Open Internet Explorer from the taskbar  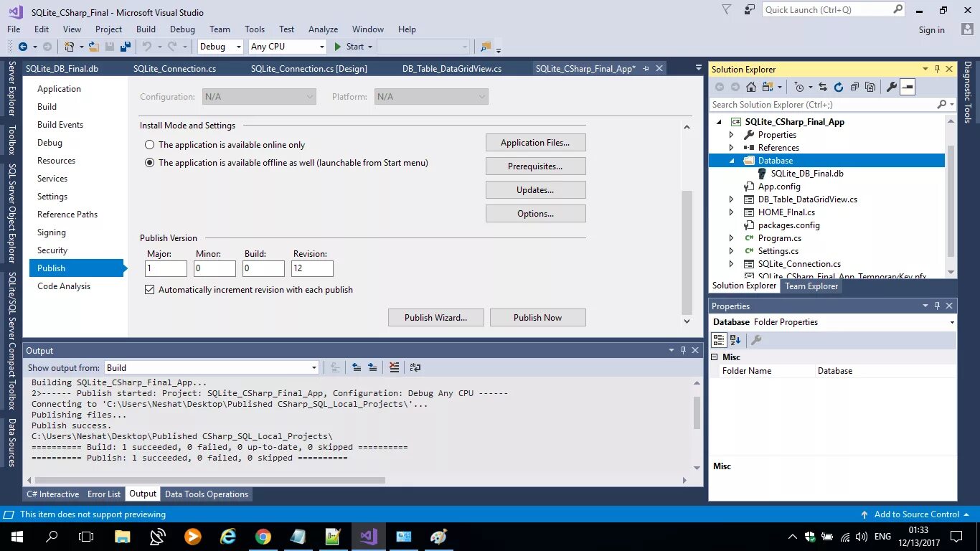(x=228, y=537)
